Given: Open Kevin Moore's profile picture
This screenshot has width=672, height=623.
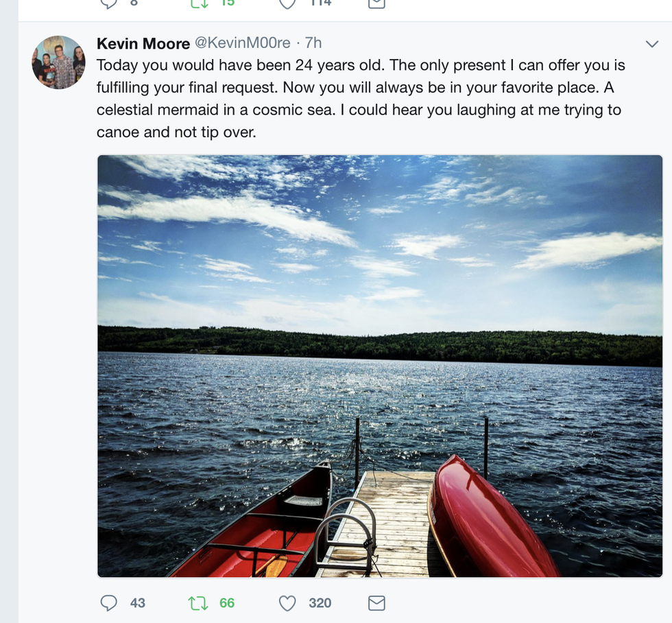Looking at the screenshot, I should pos(58,62).
